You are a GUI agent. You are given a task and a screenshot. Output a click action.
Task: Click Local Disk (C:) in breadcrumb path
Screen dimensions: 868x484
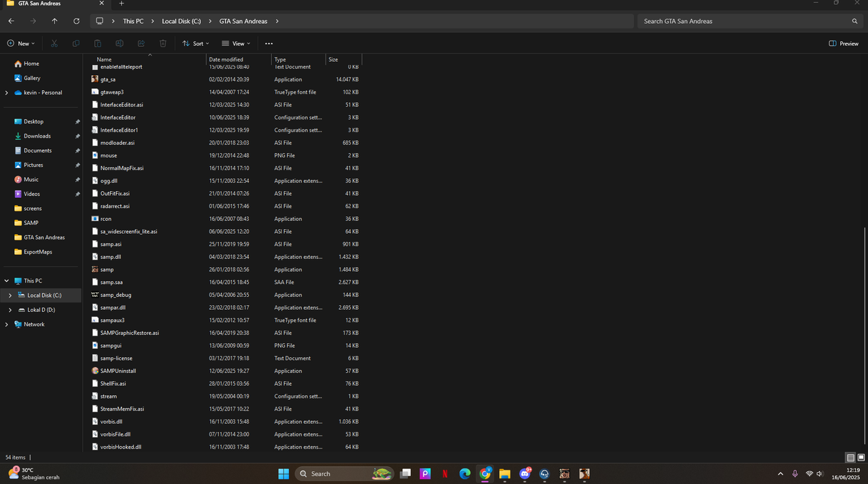point(181,21)
